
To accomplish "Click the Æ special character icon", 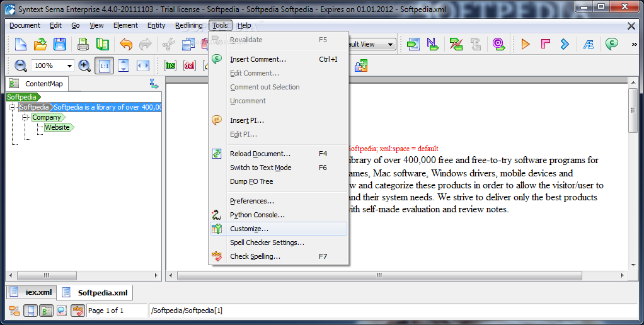I will click(588, 44).
